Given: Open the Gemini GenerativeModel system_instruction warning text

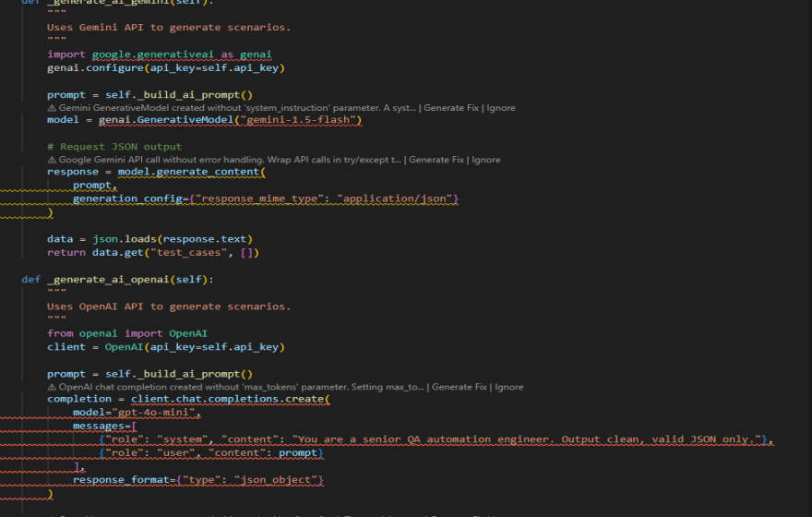Looking at the screenshot, I should tap(237, 108).
